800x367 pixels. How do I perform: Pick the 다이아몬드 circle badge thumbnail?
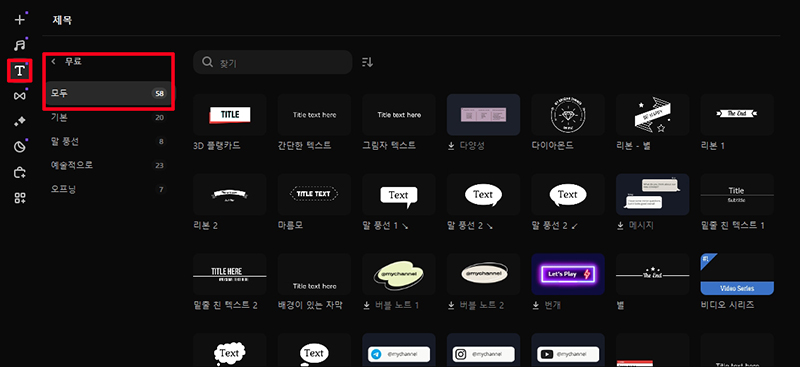click(x=568, y=115)
